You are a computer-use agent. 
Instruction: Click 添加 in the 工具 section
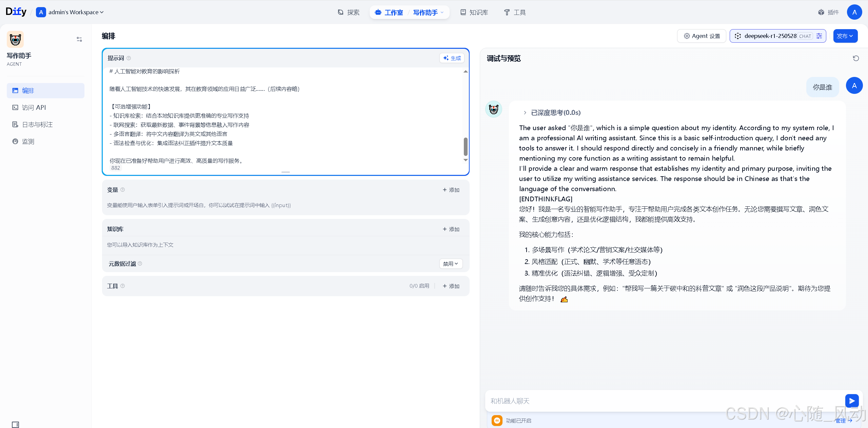[x=451, y=286]
